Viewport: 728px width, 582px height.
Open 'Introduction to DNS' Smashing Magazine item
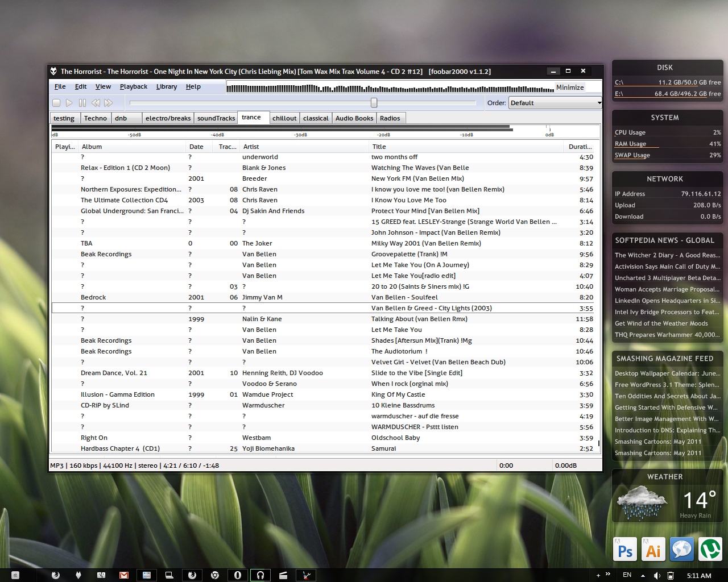click(667, 430)
